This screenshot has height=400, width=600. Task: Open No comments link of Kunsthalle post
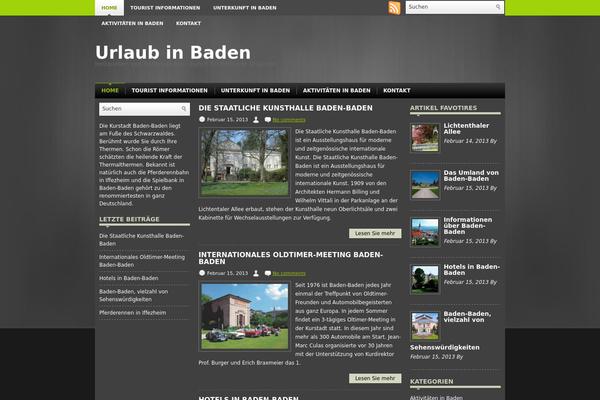[x=289, y=120]
